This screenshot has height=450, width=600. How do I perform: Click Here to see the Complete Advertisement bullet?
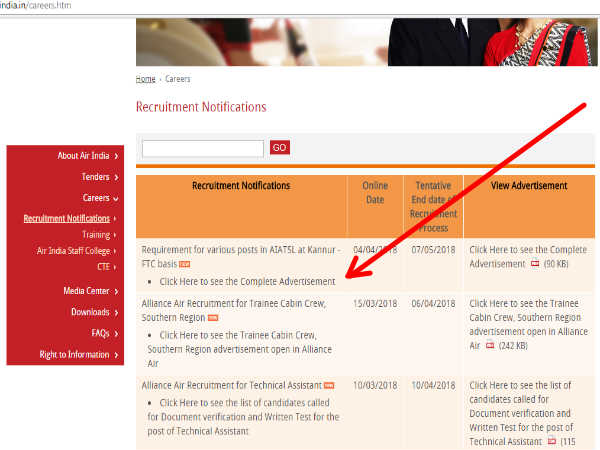[x=247, y=282]
